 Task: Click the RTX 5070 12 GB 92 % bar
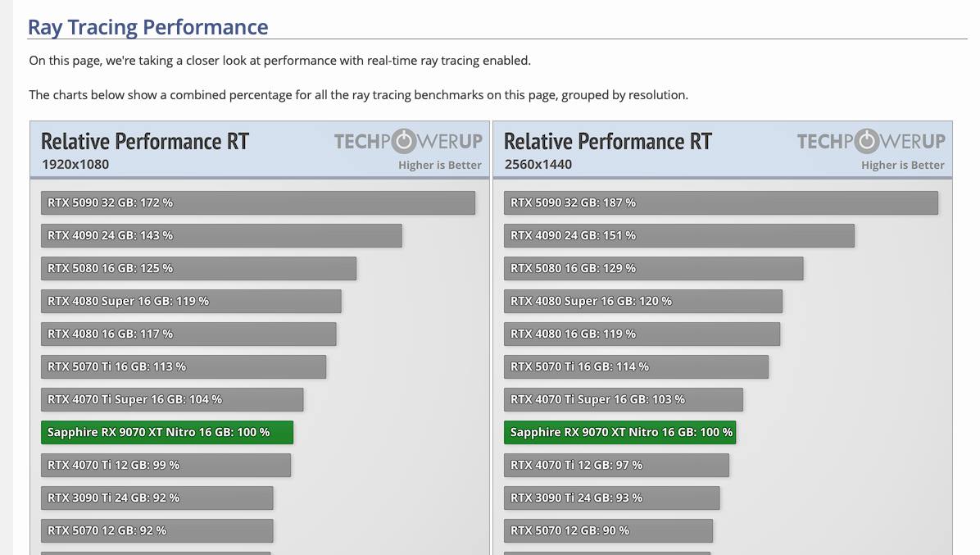tap(157, 531)
